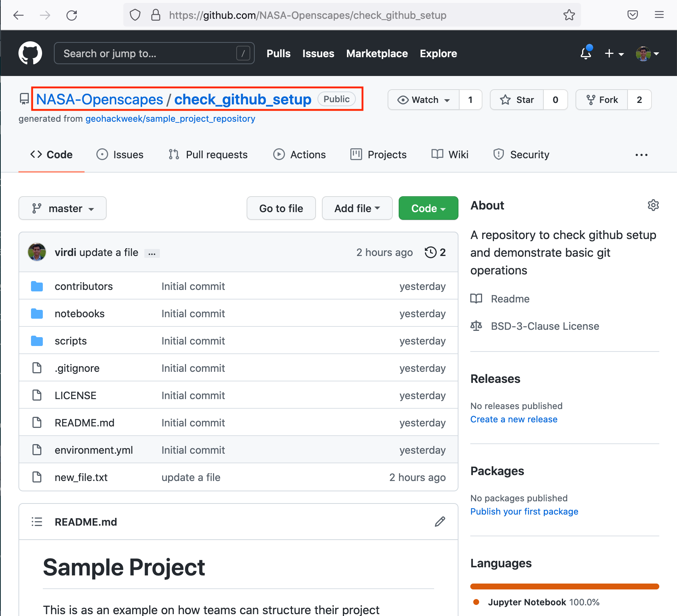This screenshot has height=616, width=677.
Task: Open About settings gear icon
Action: [x=653, y=205]
